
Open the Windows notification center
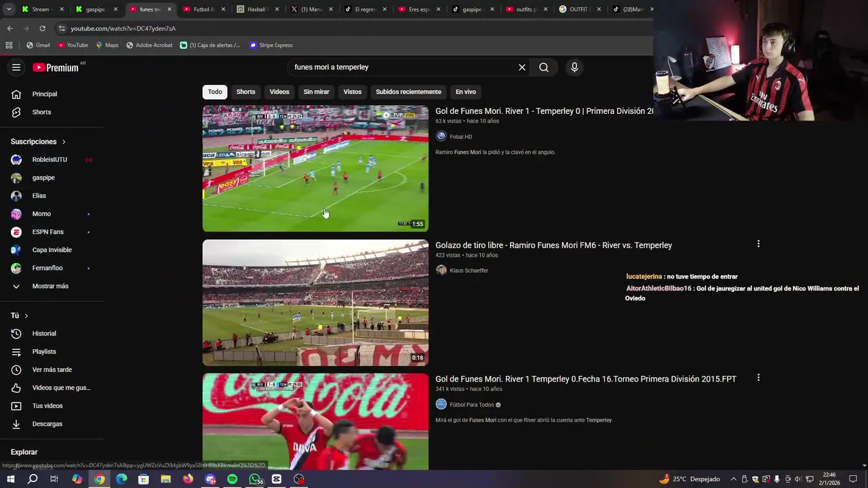853,479
